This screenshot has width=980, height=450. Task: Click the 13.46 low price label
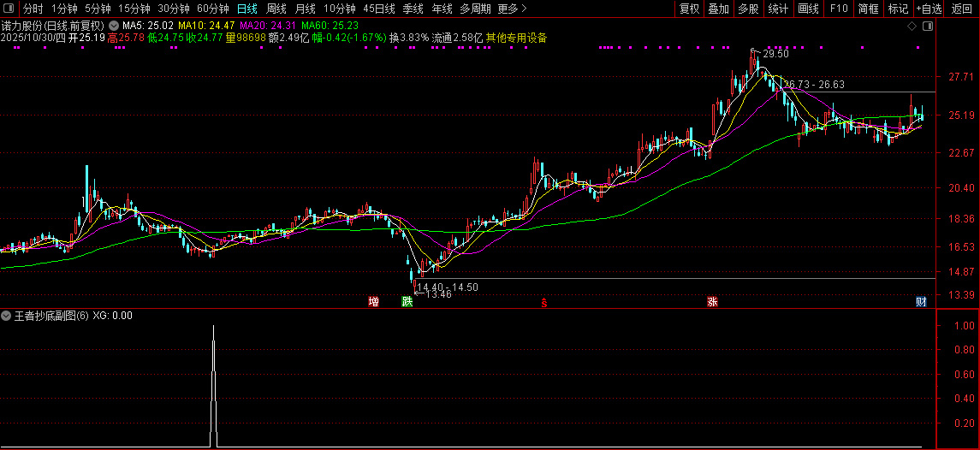(438, 294)
